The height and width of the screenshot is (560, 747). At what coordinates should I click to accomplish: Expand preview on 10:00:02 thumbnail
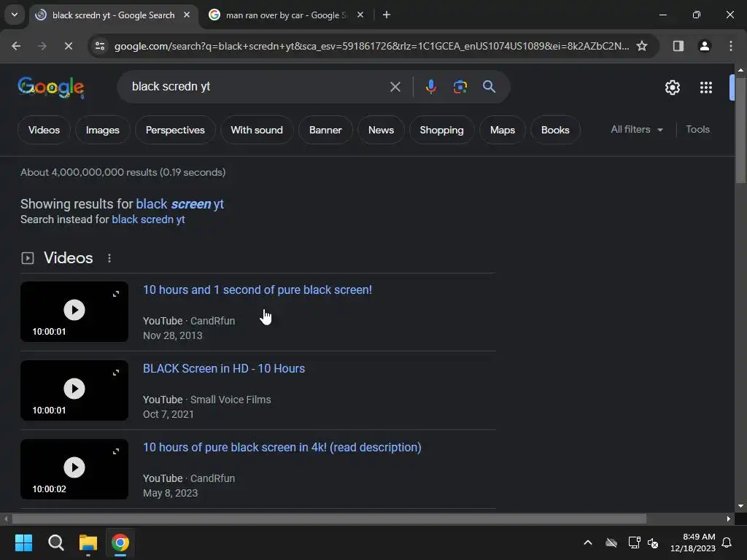(116, 451)
